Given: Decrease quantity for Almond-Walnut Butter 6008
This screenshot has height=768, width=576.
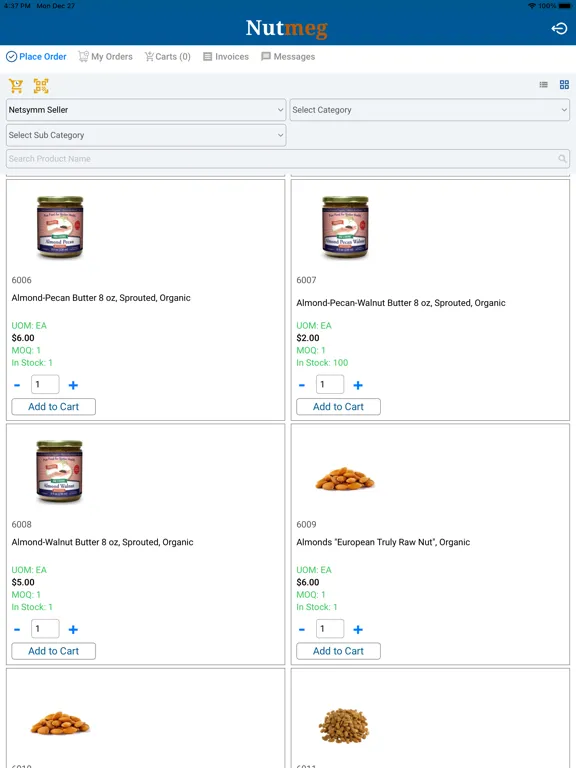Looking at the screenshot, I should tap(17, 629).
